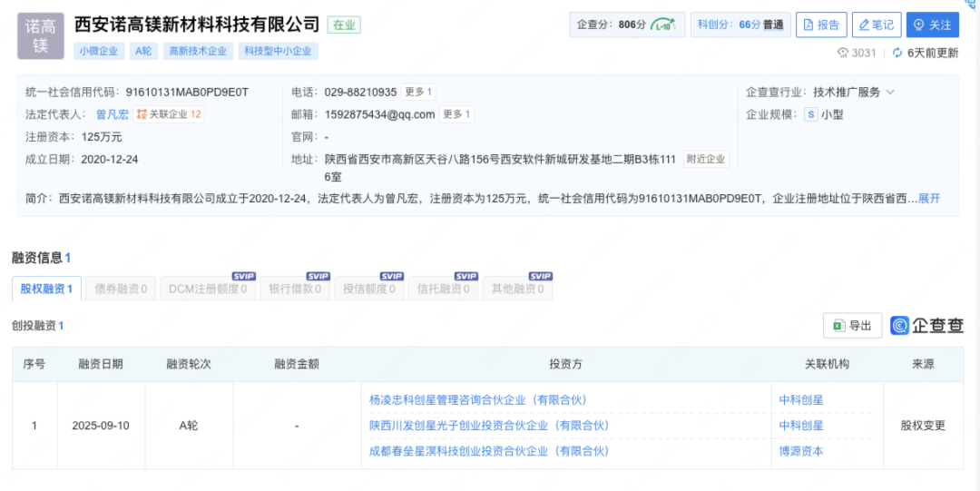Image resolution: width=980 pixels, height=491 pixels.
Task: Click the 笔记 notes button
Action: click(x=876, y=25)
